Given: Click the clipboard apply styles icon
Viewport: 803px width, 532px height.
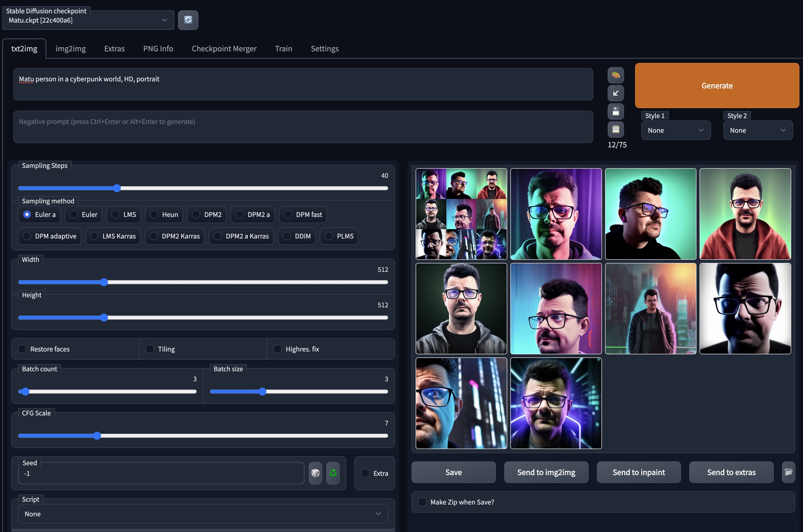Looking at the screenshot, I should click(x=615, y=129).
